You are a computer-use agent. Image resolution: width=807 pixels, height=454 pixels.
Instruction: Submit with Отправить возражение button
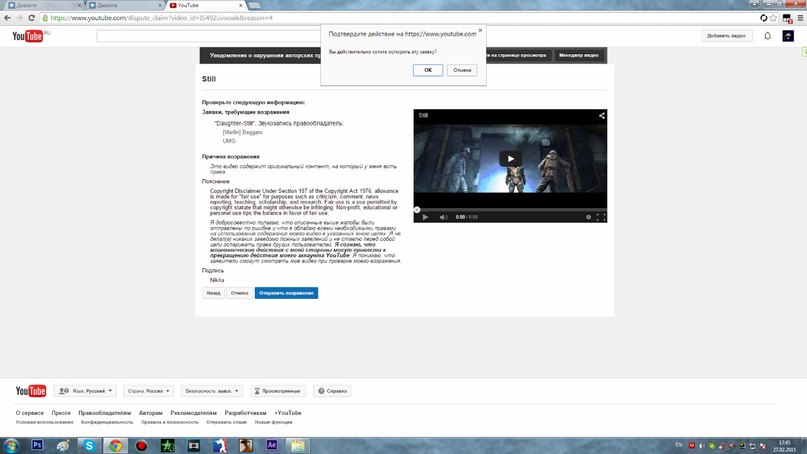pos(286,293)
